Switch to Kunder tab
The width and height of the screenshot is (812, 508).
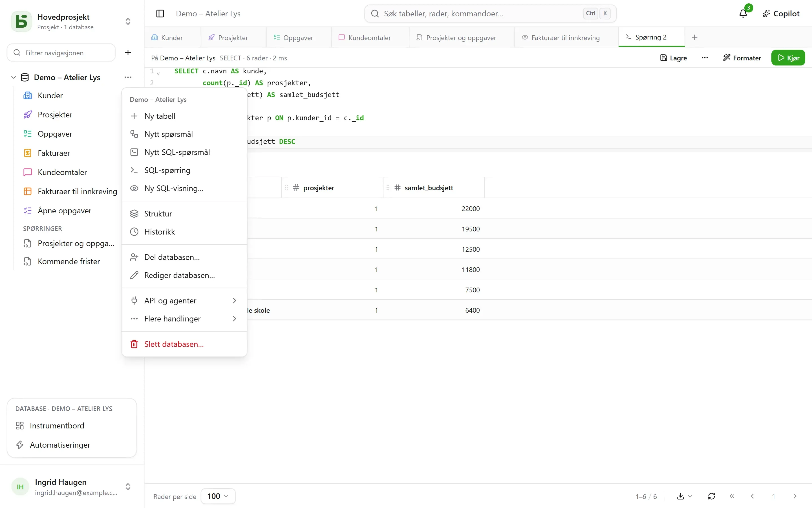173,37
